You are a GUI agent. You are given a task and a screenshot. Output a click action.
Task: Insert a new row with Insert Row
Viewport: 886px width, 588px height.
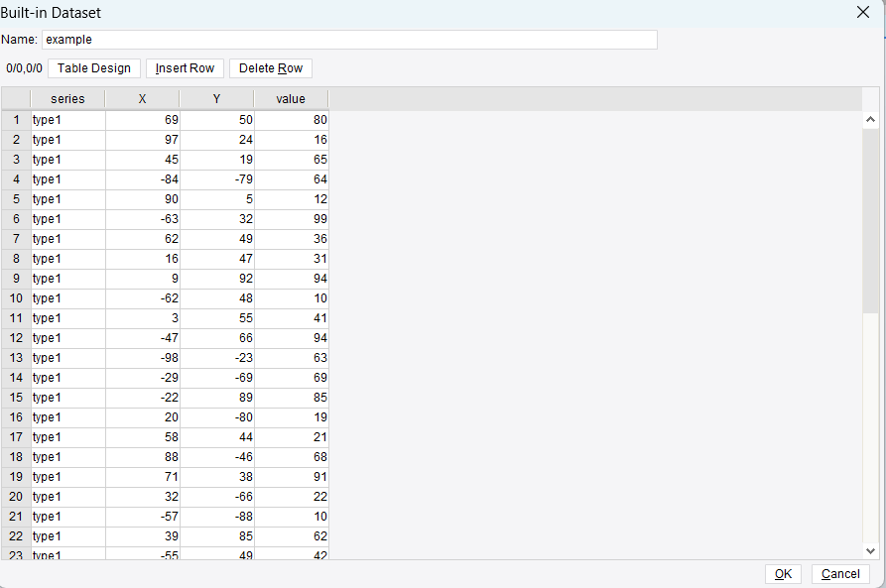185,68
